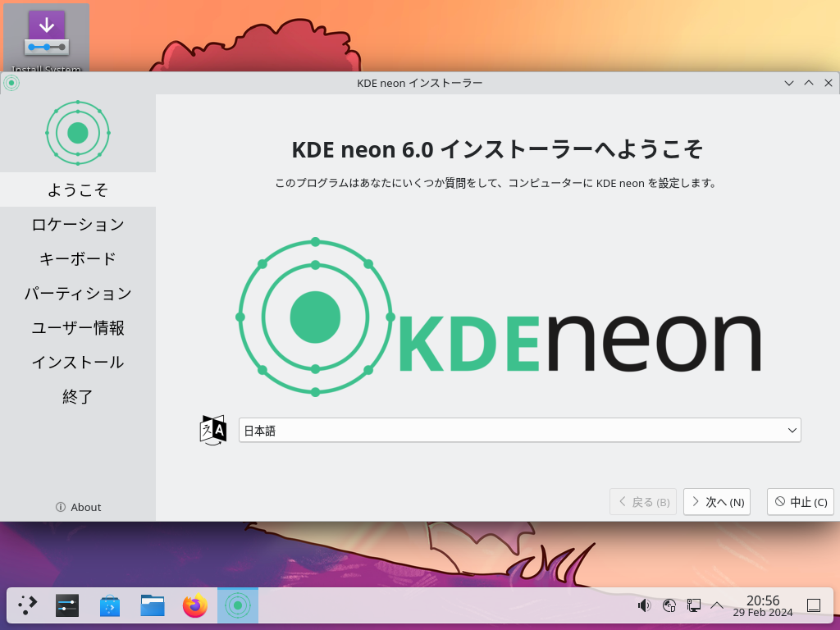Open the About link in sidebar
840x630 pixels.
tap(78, 507)
